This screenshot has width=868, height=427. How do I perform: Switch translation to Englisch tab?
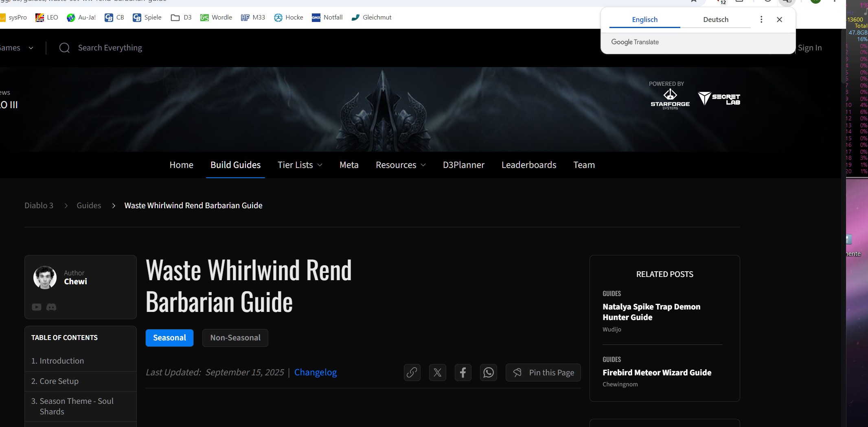pos(645,20)
